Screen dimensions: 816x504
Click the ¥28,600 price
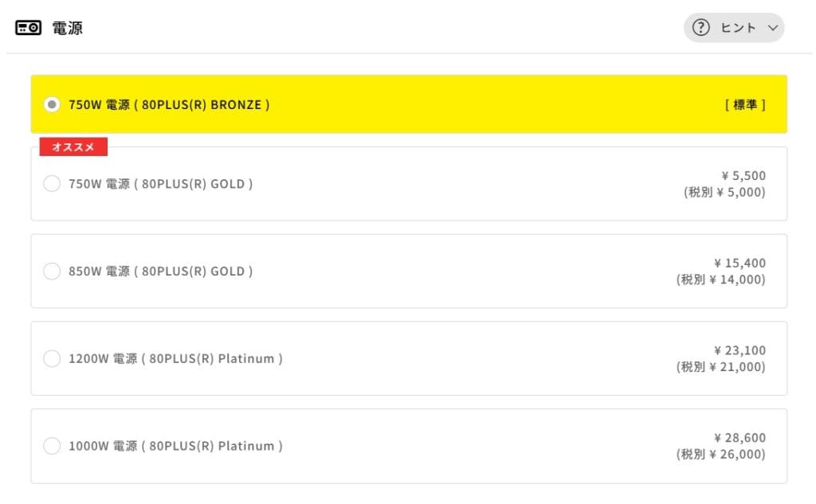pyautogui.click(x=739, y=438)
